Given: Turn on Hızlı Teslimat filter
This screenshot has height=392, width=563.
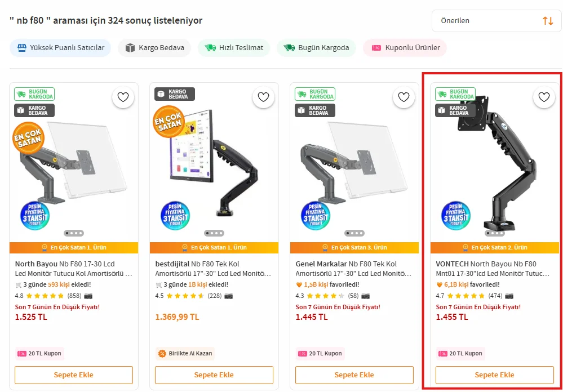Looking at the screenshot, I should coord(234,48).
